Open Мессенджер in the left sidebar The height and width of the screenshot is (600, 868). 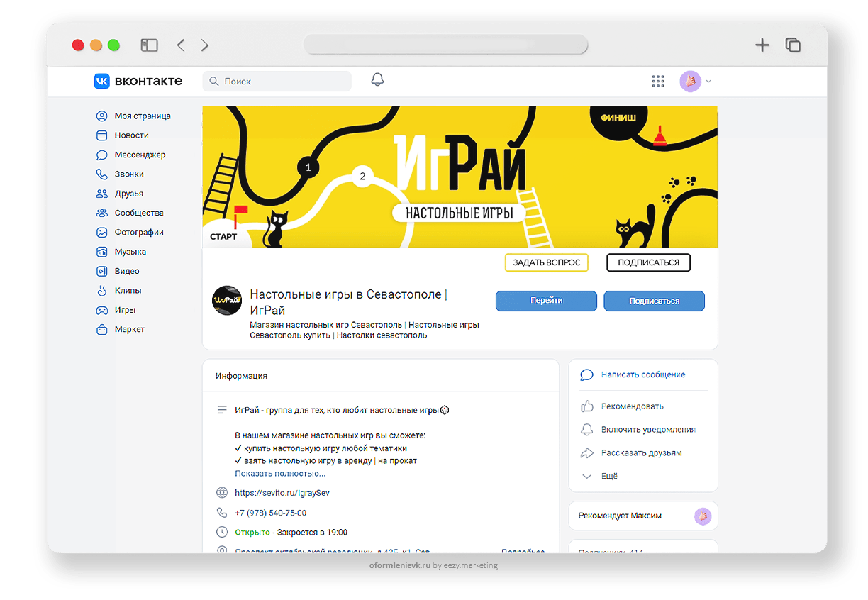click(x=140, y=155)
